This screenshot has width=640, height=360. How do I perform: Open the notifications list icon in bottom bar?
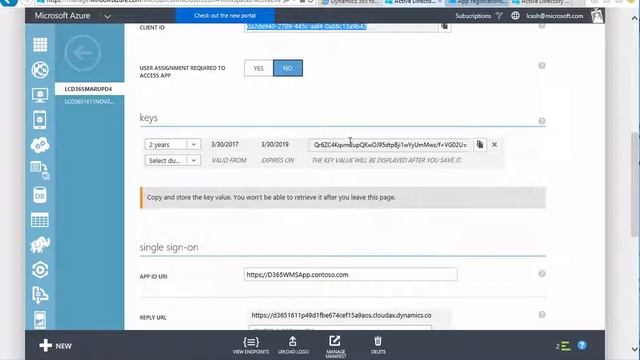[x=563, y=346]
